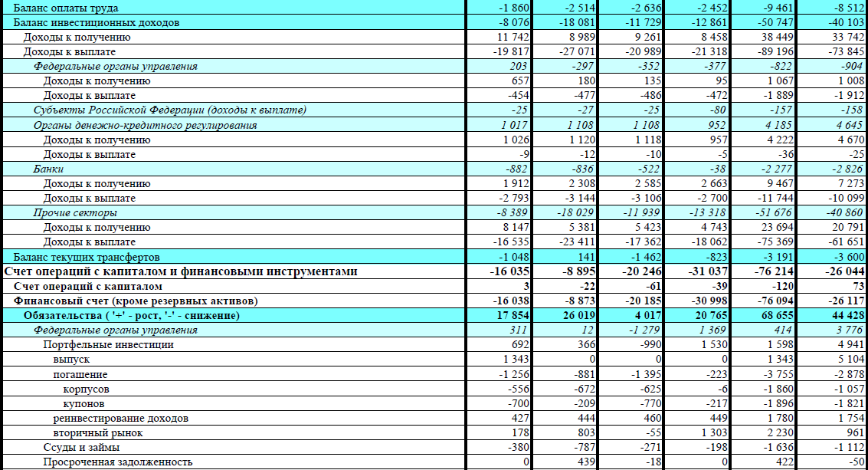Click the 'купонов' row label
The width and height of the screenshot is (868, 470).
(84, 403)
